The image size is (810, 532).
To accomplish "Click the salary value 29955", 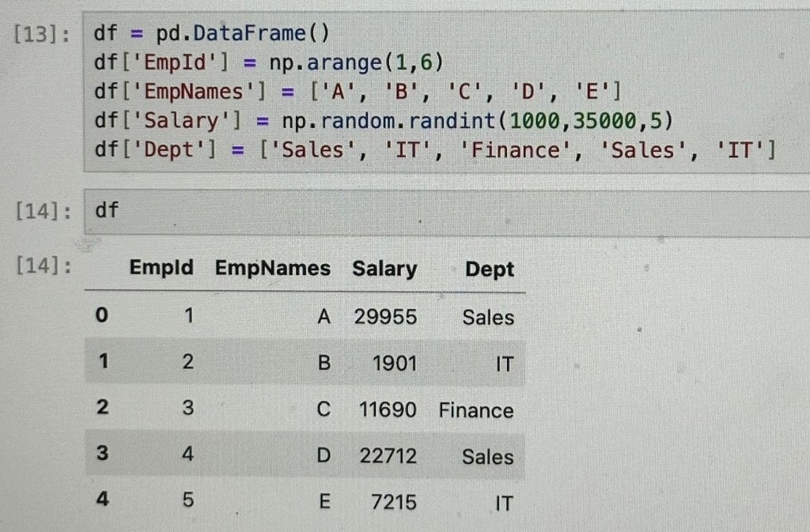I will pos(385,317).
